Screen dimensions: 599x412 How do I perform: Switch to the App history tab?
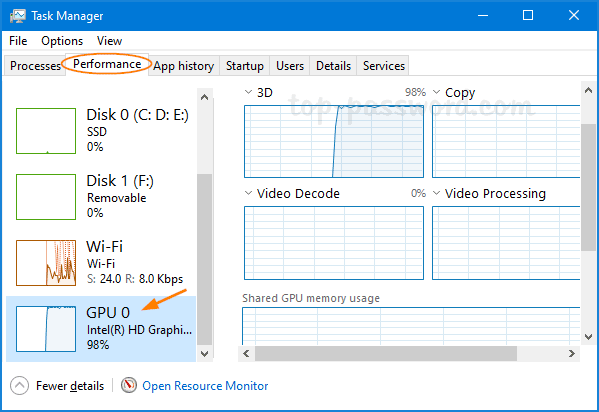[x=184, y=66]
